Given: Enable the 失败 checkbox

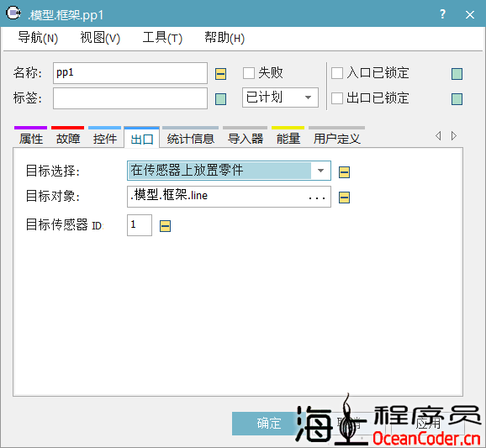Looking at the screenshot, I should tap(249, 73).
